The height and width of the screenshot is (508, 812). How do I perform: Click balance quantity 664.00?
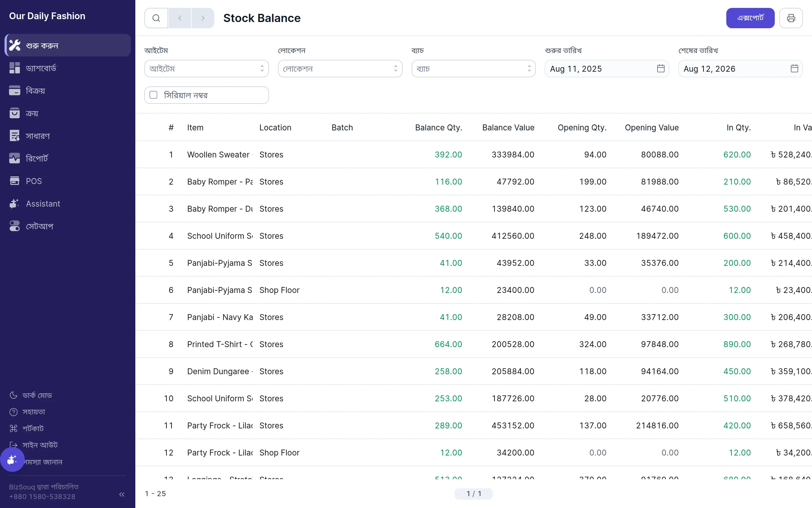pos(448,344)
